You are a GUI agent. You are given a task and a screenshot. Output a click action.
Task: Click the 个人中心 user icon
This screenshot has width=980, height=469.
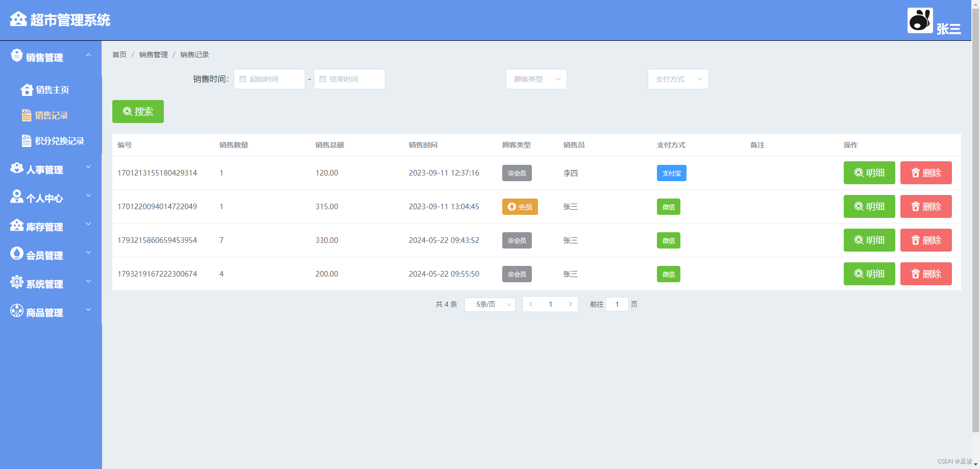17,196
